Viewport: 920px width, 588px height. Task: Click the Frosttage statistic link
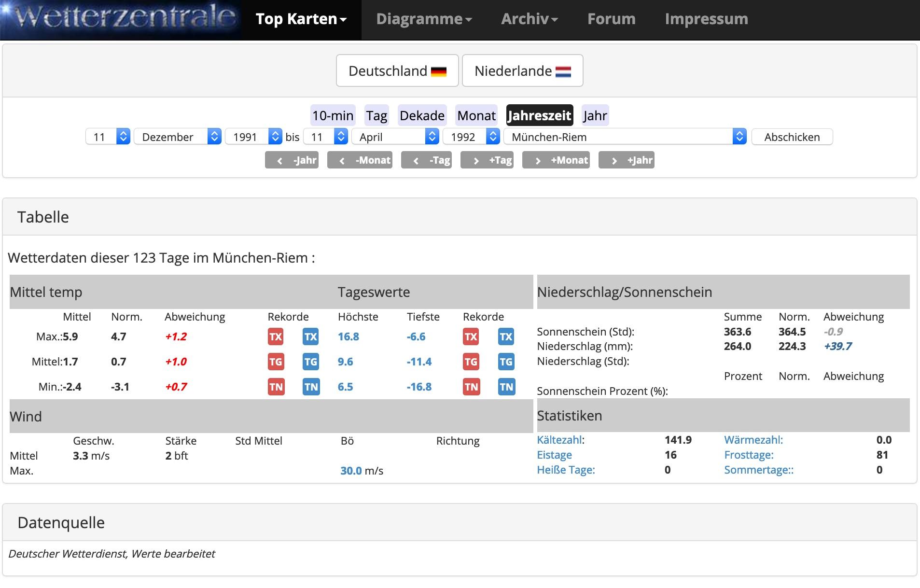pyautogui.click(x=749, y=455)
